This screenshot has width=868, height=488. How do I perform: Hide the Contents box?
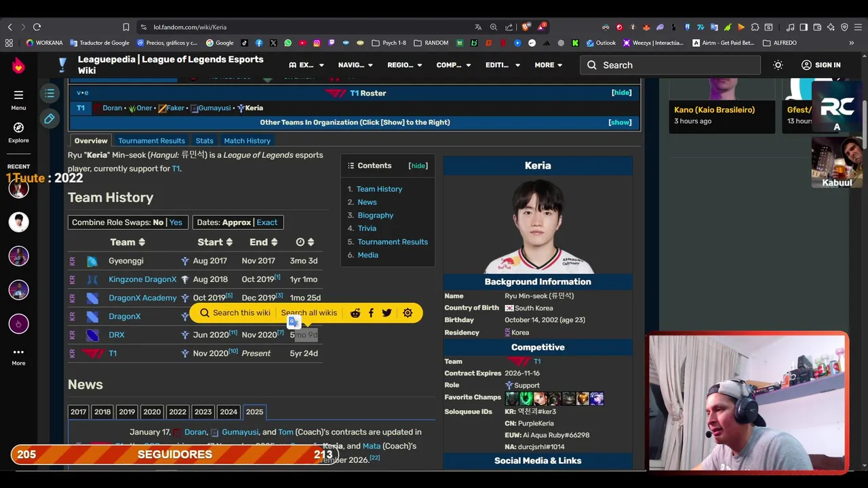point(418,165)
